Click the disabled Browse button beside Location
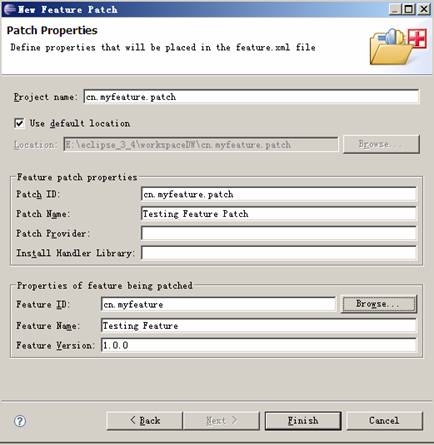 (381, 144)
